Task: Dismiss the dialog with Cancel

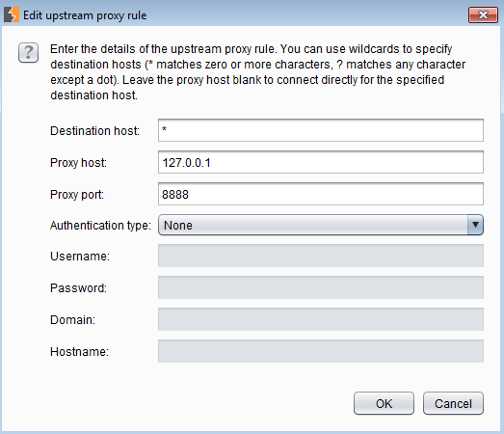Action: click(x=453, y=403)
